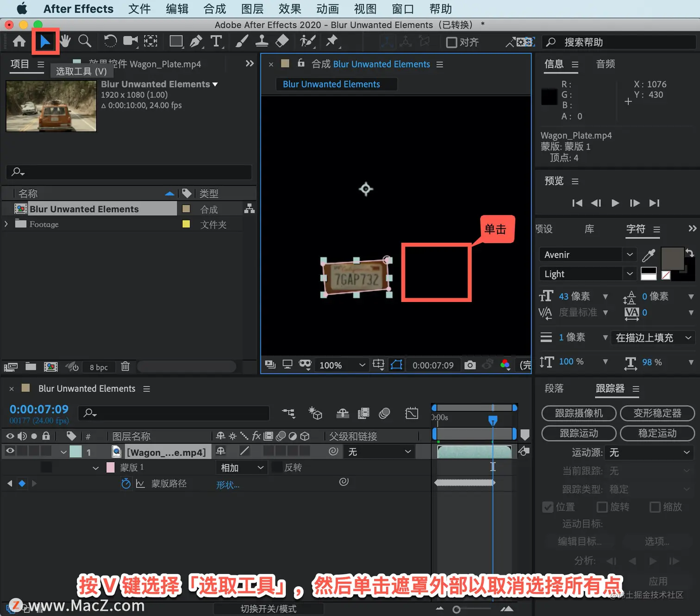The height and width of the screenshot is (616, 700).
Task: Toggle the 位置 checkbox in Tracker
Action: 548,507
